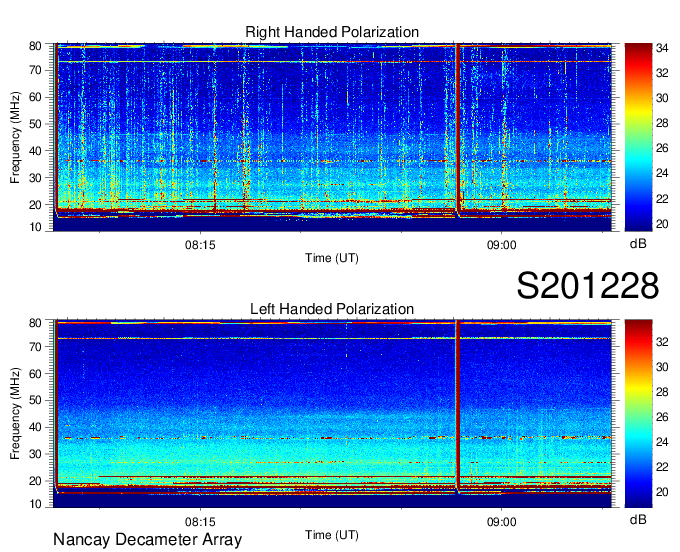Click the 10 MHz tick on lower plot
The image size is (680, 552).
pos(35,504)
